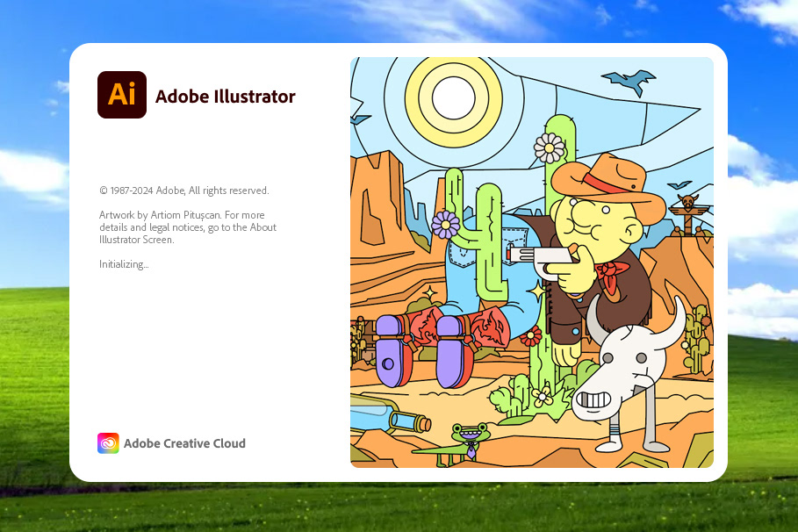Click the "Initializing..." status text
This screenshot has width=798, height=532.
pos(124,263)
